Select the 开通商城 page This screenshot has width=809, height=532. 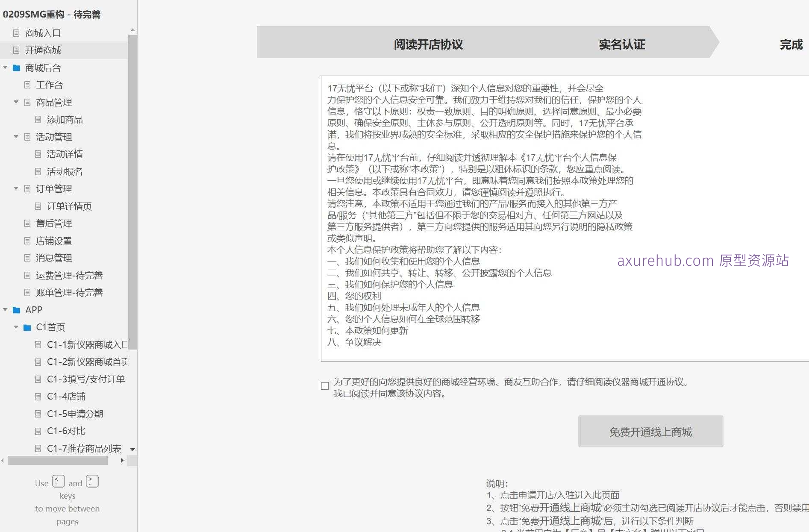(x=43, y=50)
